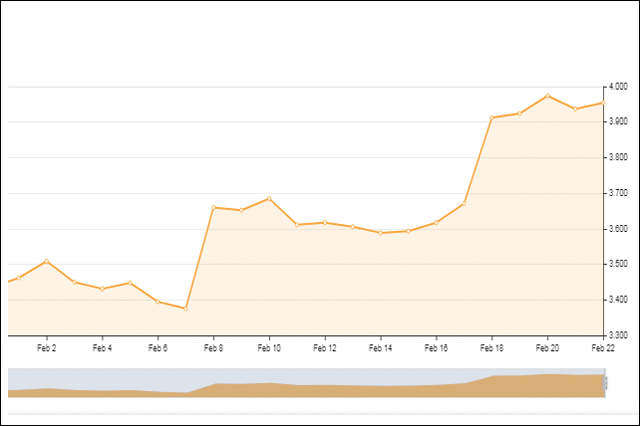This screenshot has height=426, width=640.
Task: Click the "Feb 4" axis label
Action: [x=102, y=348]
